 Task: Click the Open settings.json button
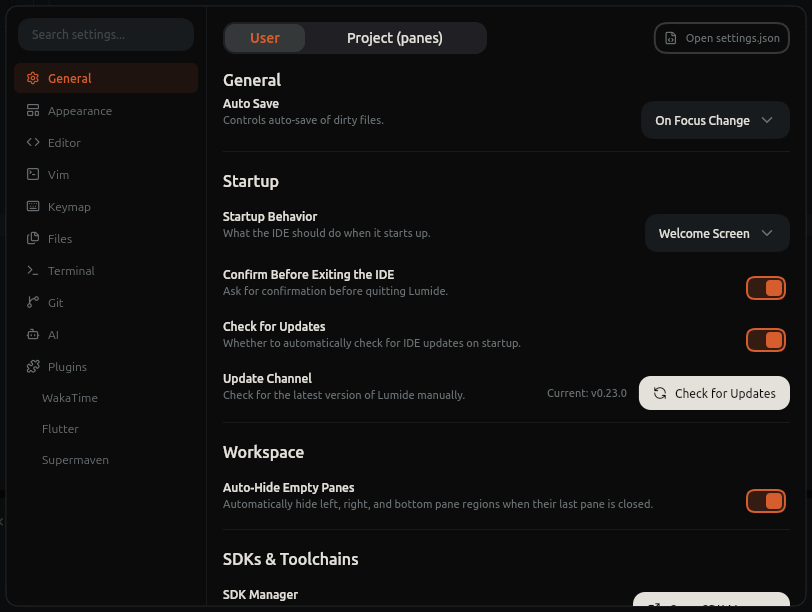722,38
